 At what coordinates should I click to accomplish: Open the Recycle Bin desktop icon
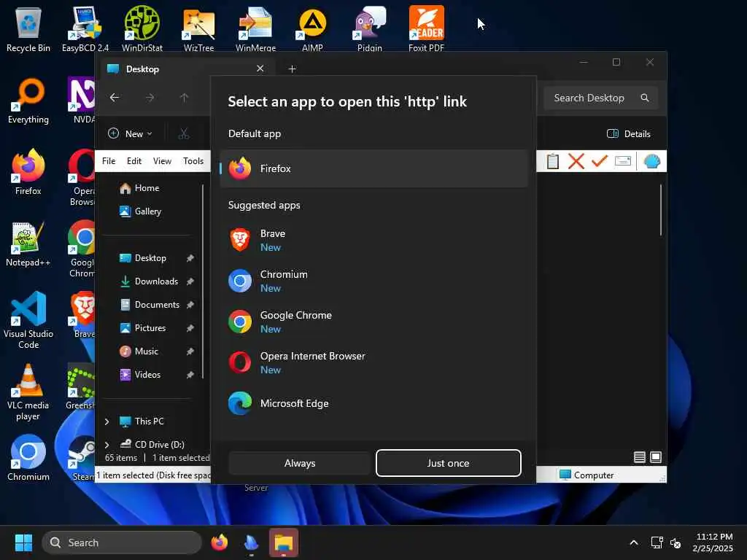(28, 29)
